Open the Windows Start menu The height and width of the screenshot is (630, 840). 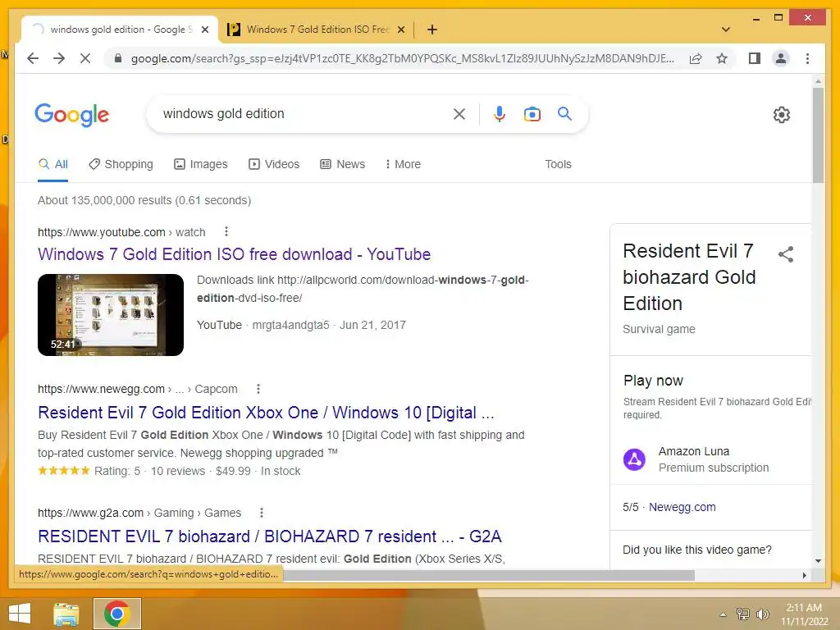tap(20, 614)
